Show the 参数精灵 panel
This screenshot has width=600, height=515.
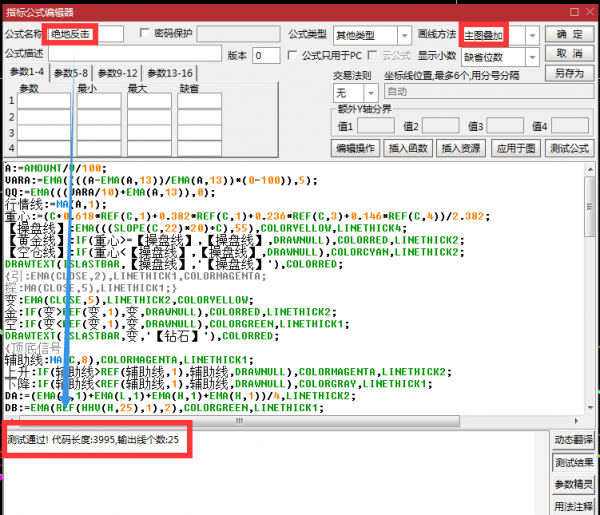click(572, 485)
